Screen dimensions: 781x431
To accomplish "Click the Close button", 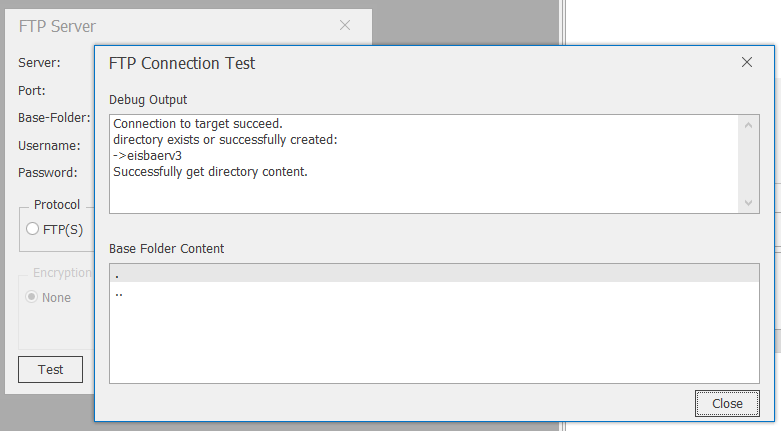I will tap(727, 403).
